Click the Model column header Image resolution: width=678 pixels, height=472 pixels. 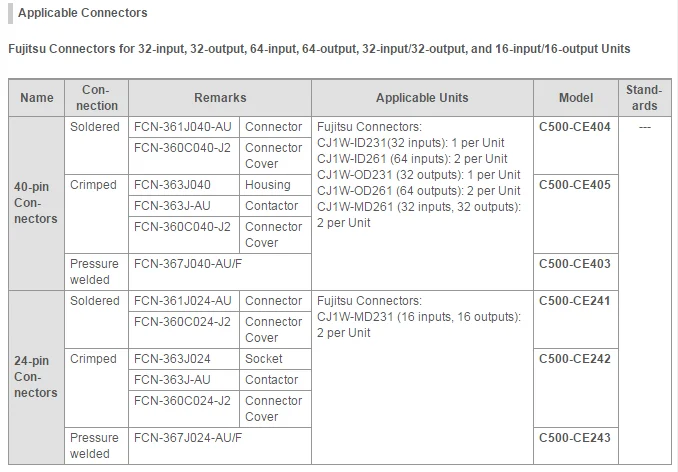pyautogui.click(x=575, y=98)
